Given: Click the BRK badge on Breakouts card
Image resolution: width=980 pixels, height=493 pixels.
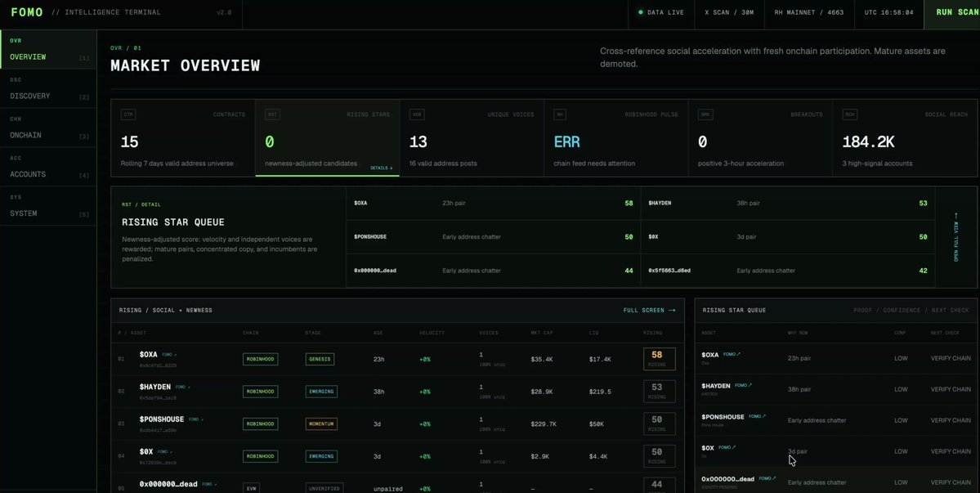Looking at the screenshot, I should (x=705, y=115).
